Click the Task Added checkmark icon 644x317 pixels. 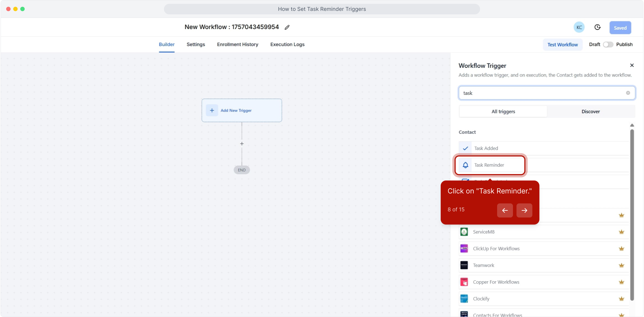(x=465, y=148)
